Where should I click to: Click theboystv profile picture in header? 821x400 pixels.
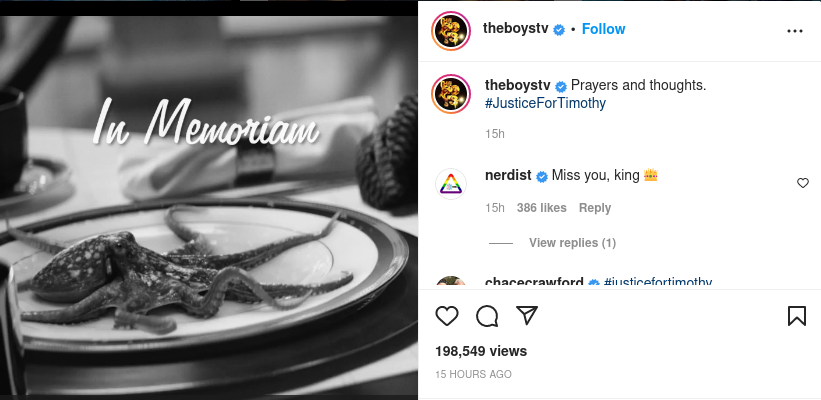tap(451, 30)
